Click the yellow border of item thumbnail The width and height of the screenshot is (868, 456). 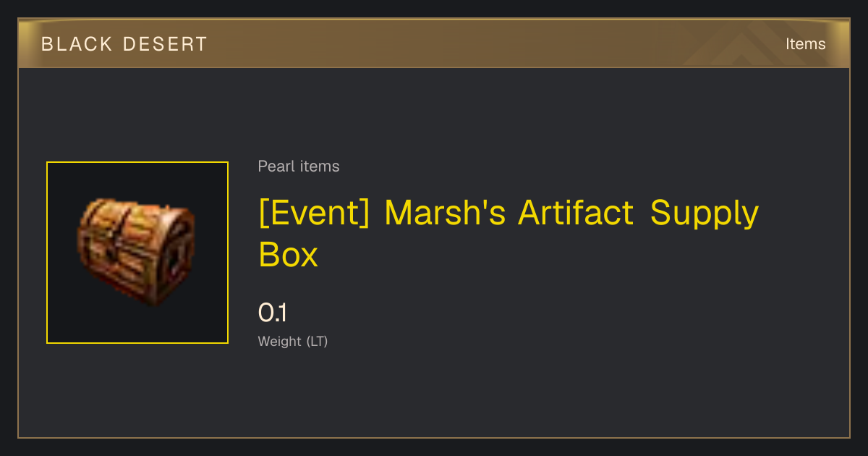(47, 253)
